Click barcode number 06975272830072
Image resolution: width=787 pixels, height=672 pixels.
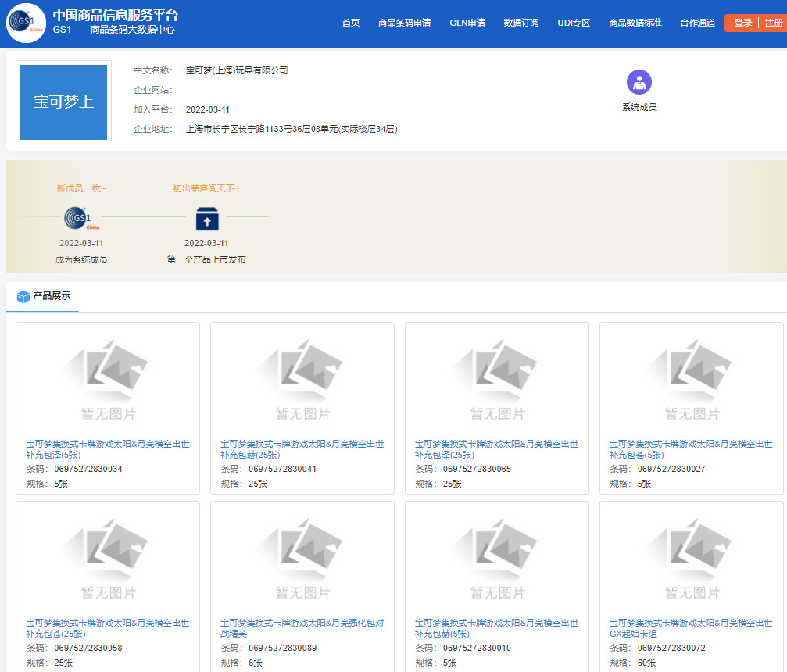click(671, 649)
